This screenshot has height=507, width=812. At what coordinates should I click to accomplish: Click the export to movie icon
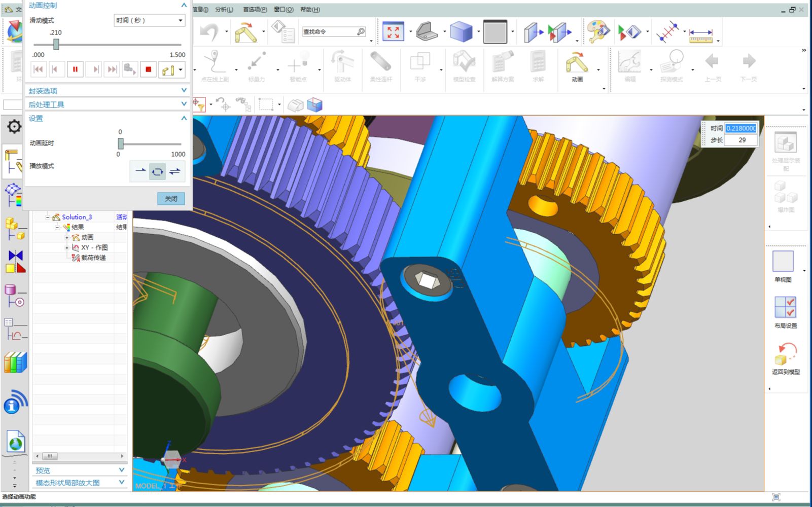[x=130, y=69]
